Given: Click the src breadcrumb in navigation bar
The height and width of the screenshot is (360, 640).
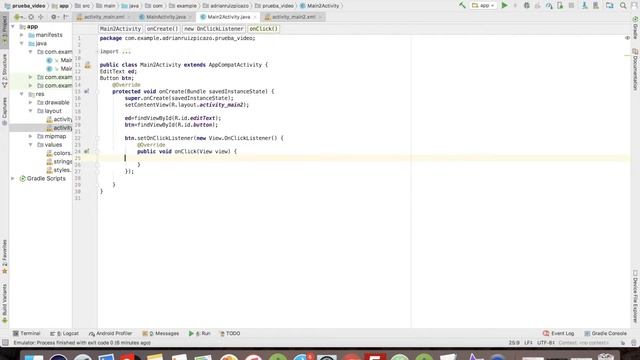Looking at the screenshot, I should (x=82, y=6).
